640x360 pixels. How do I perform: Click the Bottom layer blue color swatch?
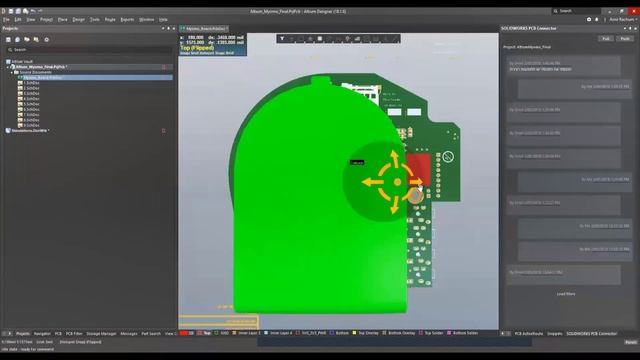click(x=331, y=333)
